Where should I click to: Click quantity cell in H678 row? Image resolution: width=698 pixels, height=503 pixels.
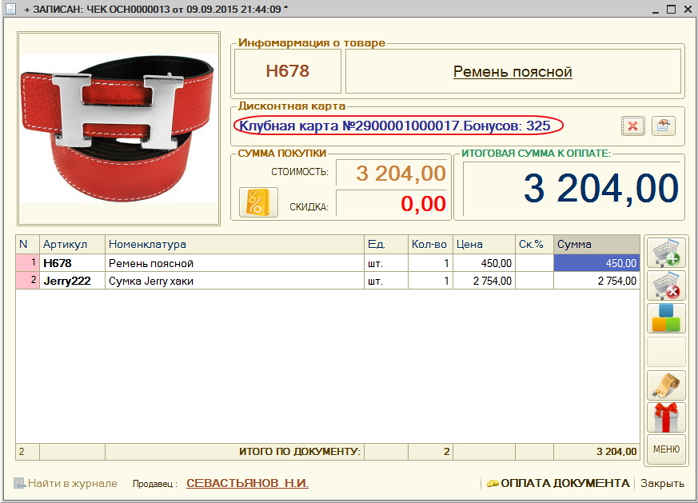point(430,263)
